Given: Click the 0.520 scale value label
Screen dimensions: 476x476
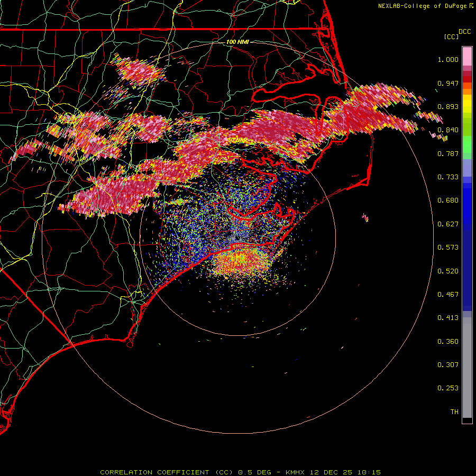Looking at the screenshot, I should tap(448, 271).
